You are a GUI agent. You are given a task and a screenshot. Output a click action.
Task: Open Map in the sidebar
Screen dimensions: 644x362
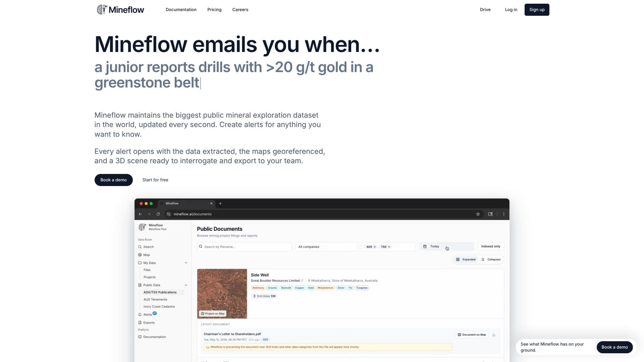144,255
